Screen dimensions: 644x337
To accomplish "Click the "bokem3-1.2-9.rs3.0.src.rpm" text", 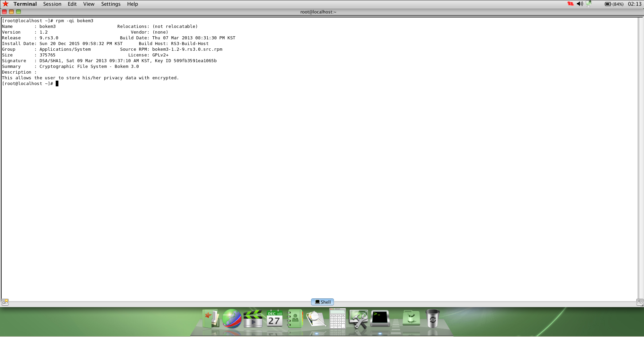I will 187,49.
